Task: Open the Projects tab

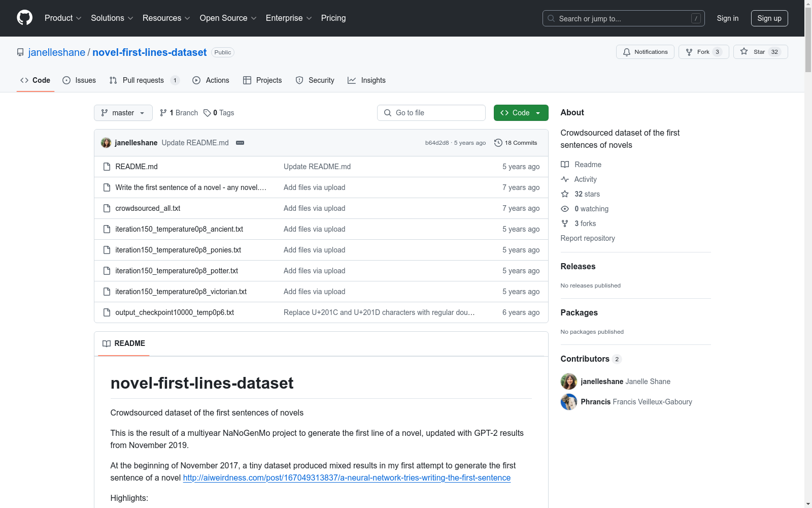Action: click(x=262, y=80)
